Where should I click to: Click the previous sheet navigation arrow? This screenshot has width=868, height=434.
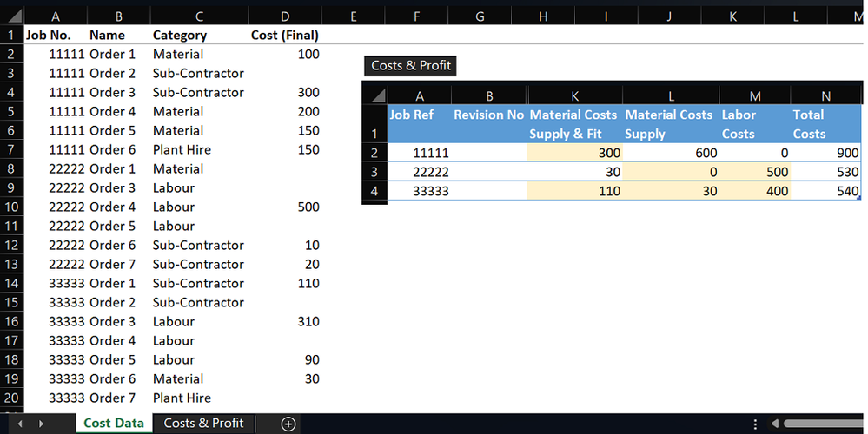pyautogui.click(x=20, y=424)
